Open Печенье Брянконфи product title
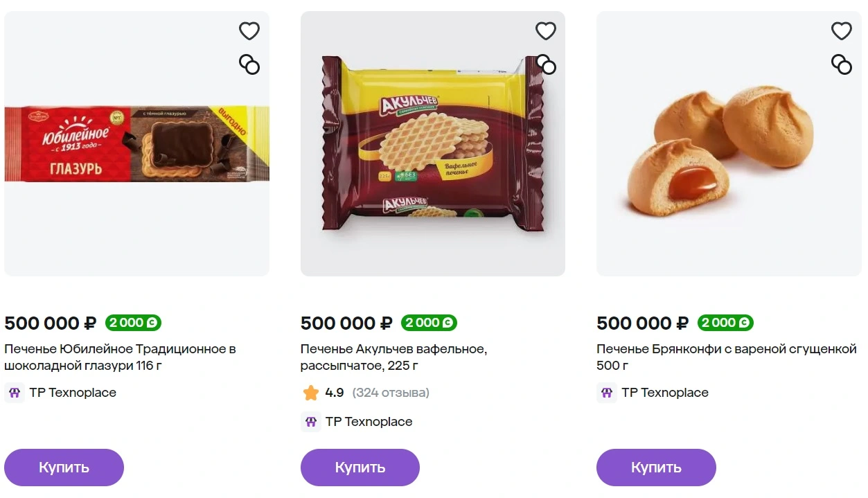 (x=727, y=357)
